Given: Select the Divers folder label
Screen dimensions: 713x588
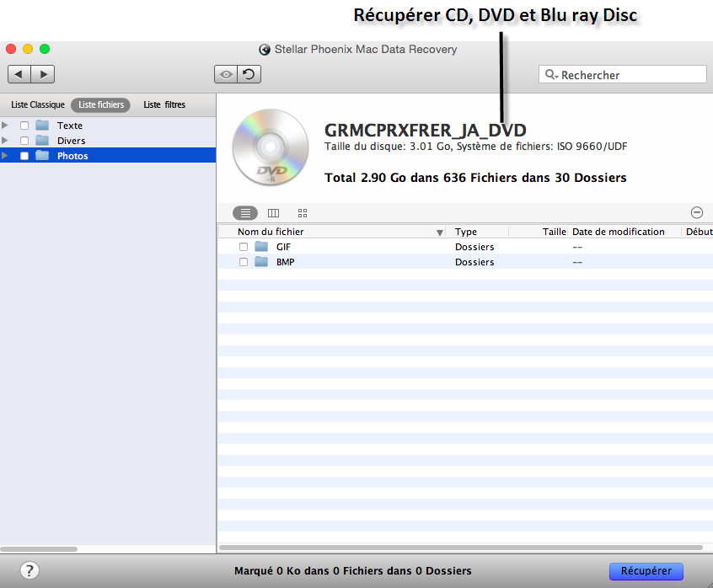Looking at the screenshot, I should 71,141.
